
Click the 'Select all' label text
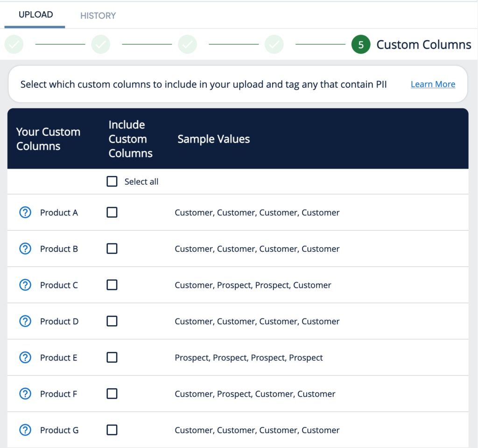pos(141,182)
